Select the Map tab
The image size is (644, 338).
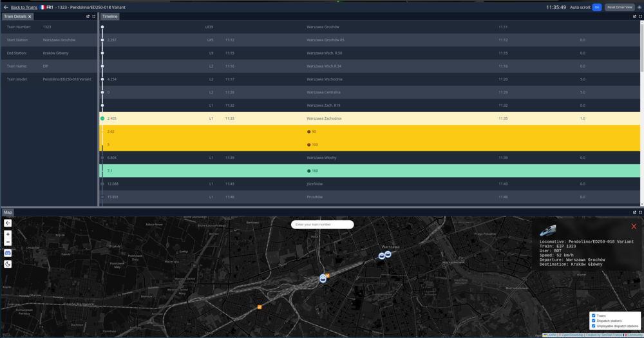(8, 212)
